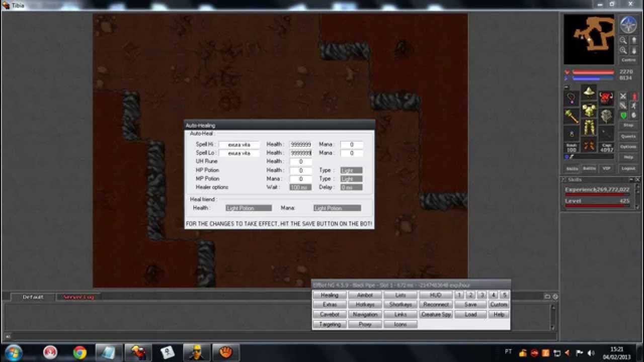644x362 pixels.
Task: Open the bot Aimbot menu
Action: [365, 295]
